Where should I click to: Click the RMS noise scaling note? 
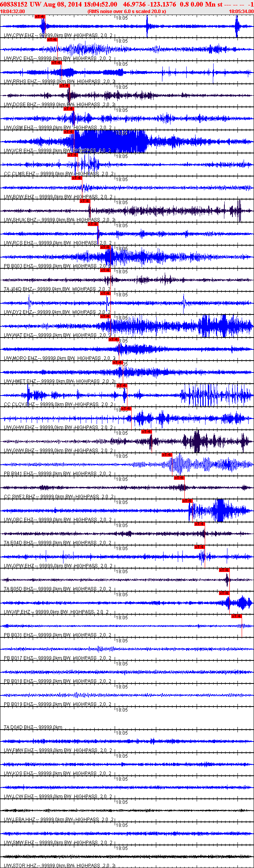[127, 12]
